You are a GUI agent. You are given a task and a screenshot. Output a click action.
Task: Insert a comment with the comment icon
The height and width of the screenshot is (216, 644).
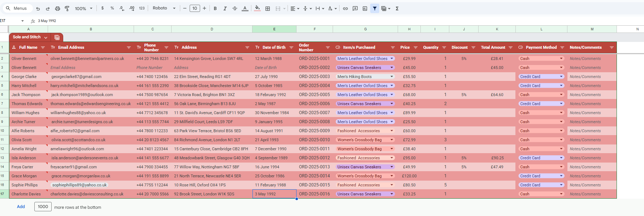pyautogui.click(x=355, y=8)
